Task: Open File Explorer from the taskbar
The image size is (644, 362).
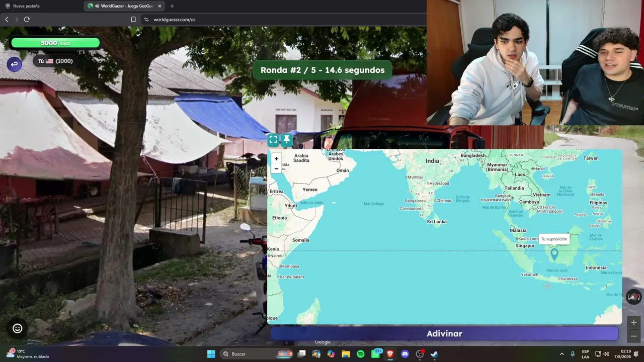Action: (x=346, y=354)
